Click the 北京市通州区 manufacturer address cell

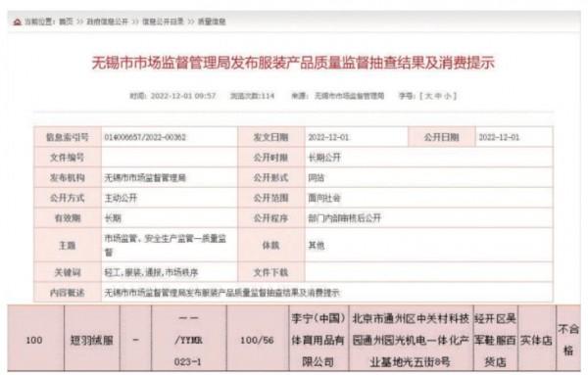tap(411, 339)
